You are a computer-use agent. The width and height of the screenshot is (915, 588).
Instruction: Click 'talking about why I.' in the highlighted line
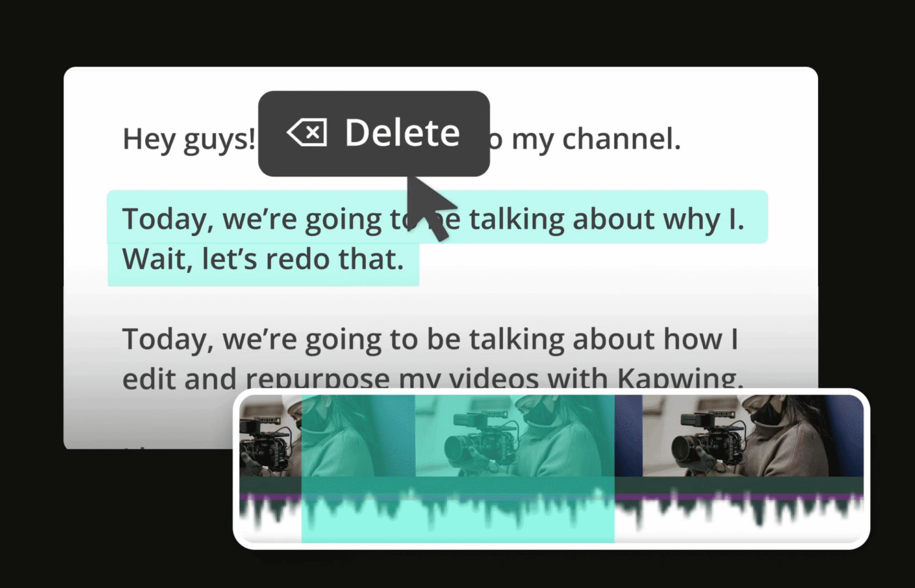607,219
